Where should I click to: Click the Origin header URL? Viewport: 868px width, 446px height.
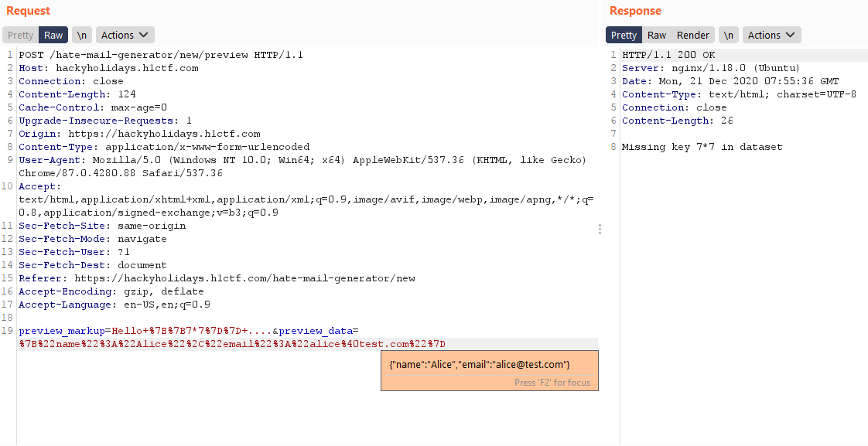pyautogui.click(x=164, y=134)
